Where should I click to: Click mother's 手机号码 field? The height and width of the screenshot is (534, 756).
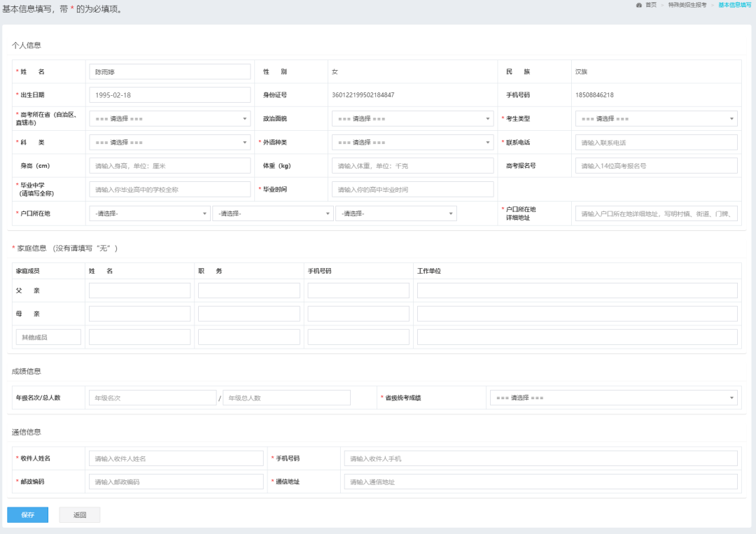coord(358,314)
